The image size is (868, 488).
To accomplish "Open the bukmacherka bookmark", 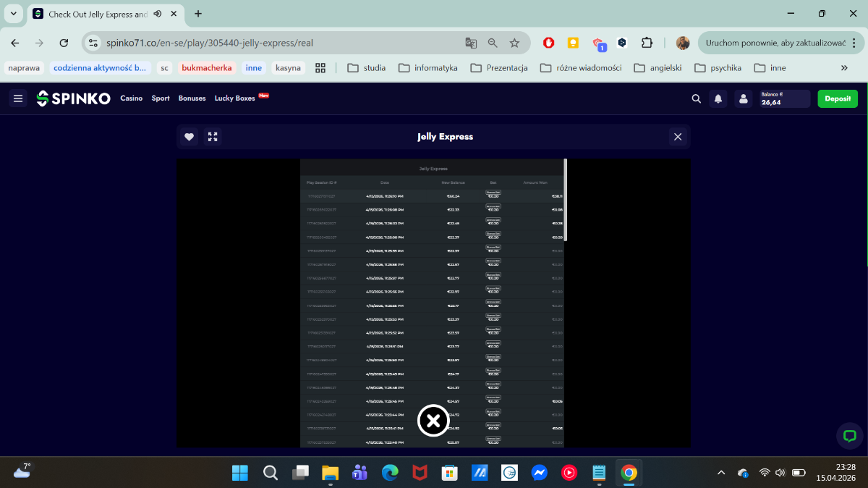I will coord(207,68).
